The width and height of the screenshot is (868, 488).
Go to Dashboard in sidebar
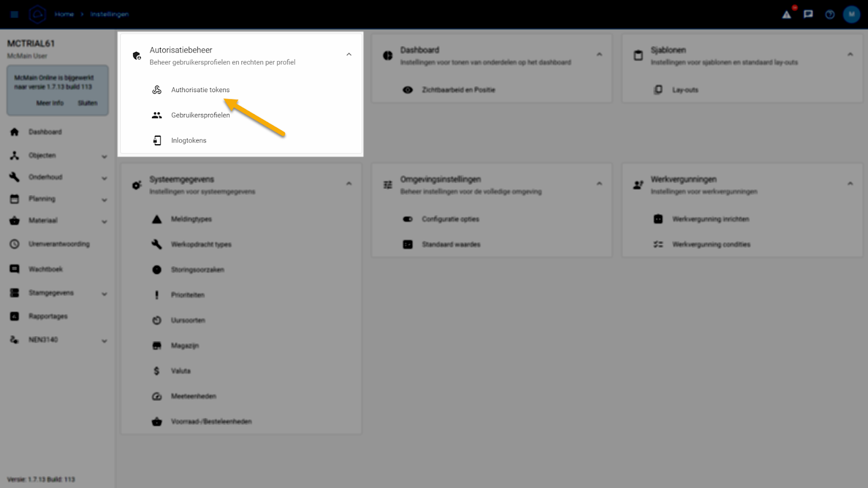pos(45,132)
